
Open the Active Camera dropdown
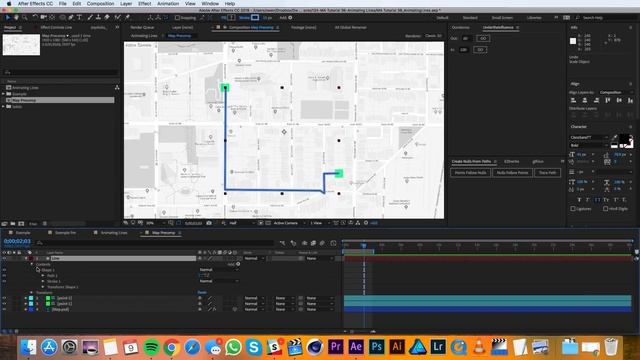coord(289,223)
